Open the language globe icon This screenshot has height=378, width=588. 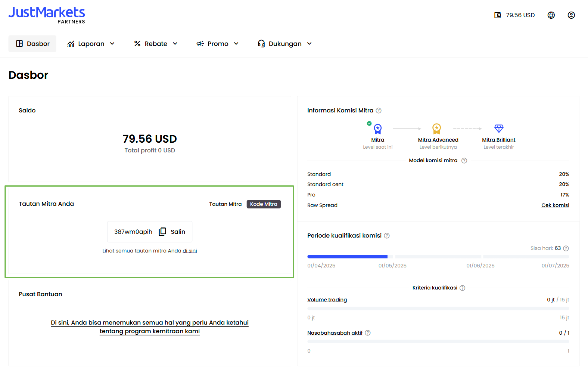tap(551, 15)
